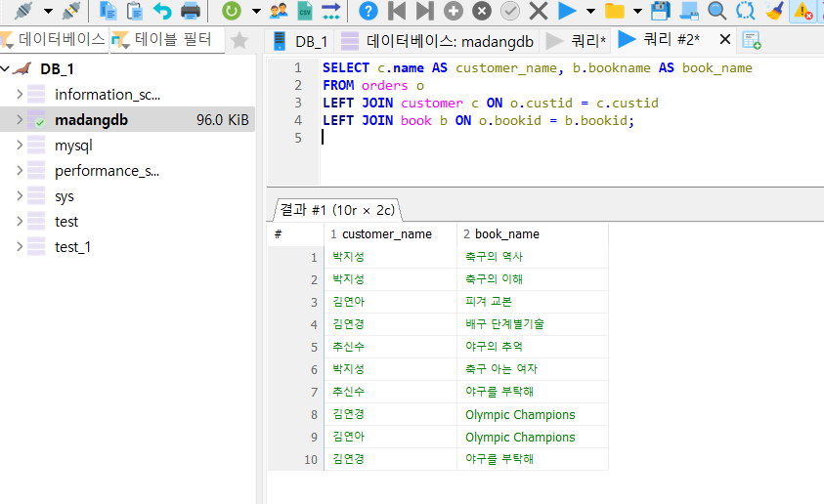
Task: Click the blue undo arrow icon
Action: pos(162,11)
